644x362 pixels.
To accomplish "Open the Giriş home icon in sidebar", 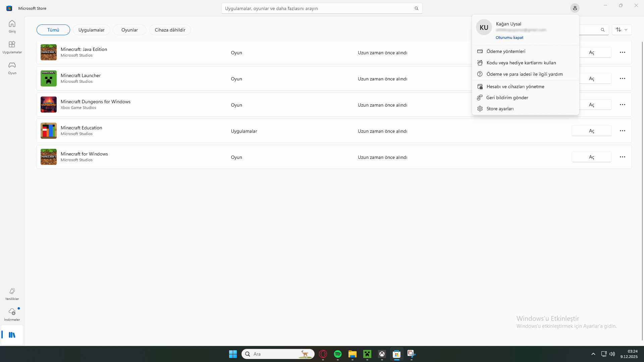I will pyautogui.click(x=12, y=26).
